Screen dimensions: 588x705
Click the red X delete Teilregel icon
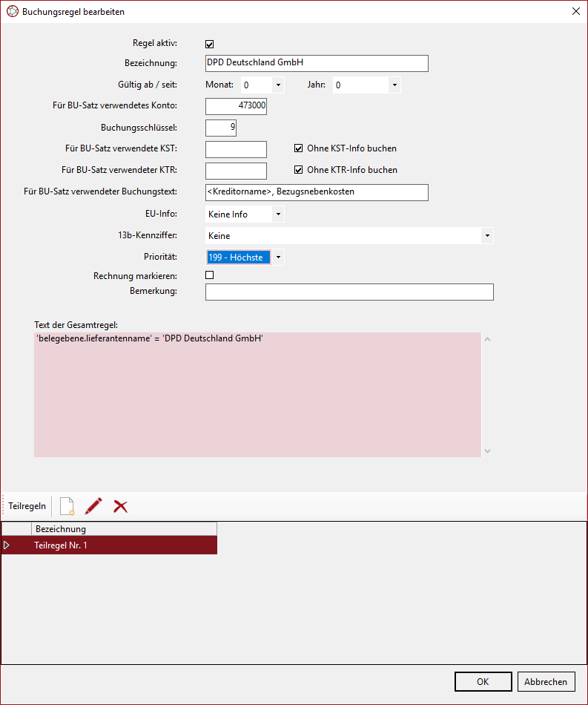click(x=120, y=506)
